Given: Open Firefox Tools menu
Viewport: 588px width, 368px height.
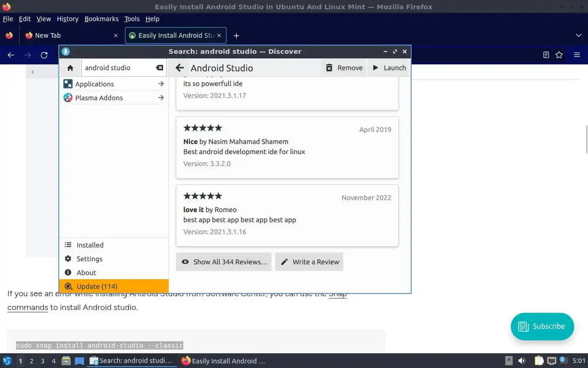Looking at the screenshot, I should tap(132, 19).
